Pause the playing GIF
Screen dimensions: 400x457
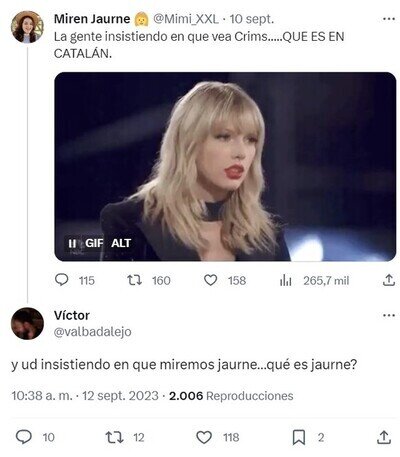pos(72,243)
